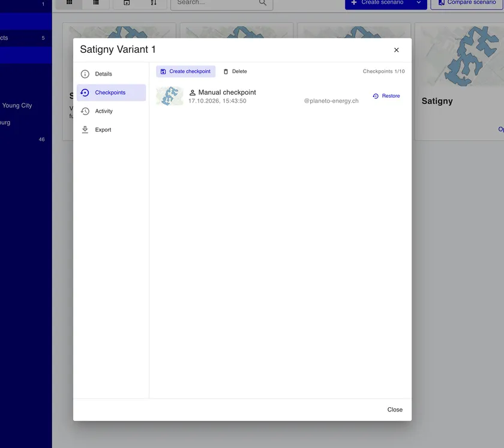Switch to list view in the toolbar
Screen dimensions: 504x448
tap(96, 2)
